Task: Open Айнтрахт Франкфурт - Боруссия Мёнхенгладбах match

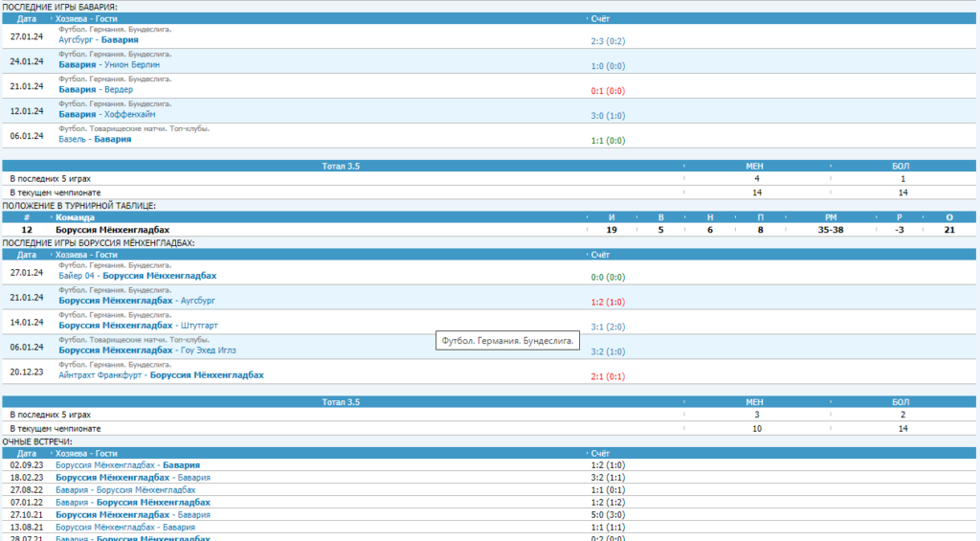Action: click(x=161, y=375)
